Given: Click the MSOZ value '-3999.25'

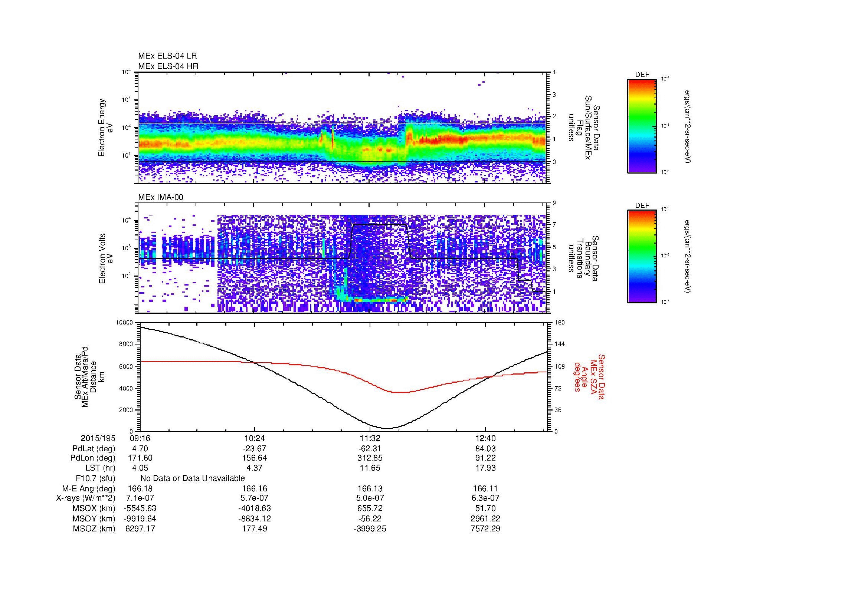Looking at the screenshot, I should 370,529.
